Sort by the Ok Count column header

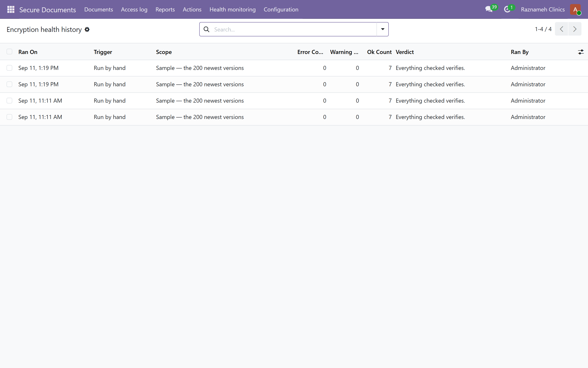click(x=379, y=52)
